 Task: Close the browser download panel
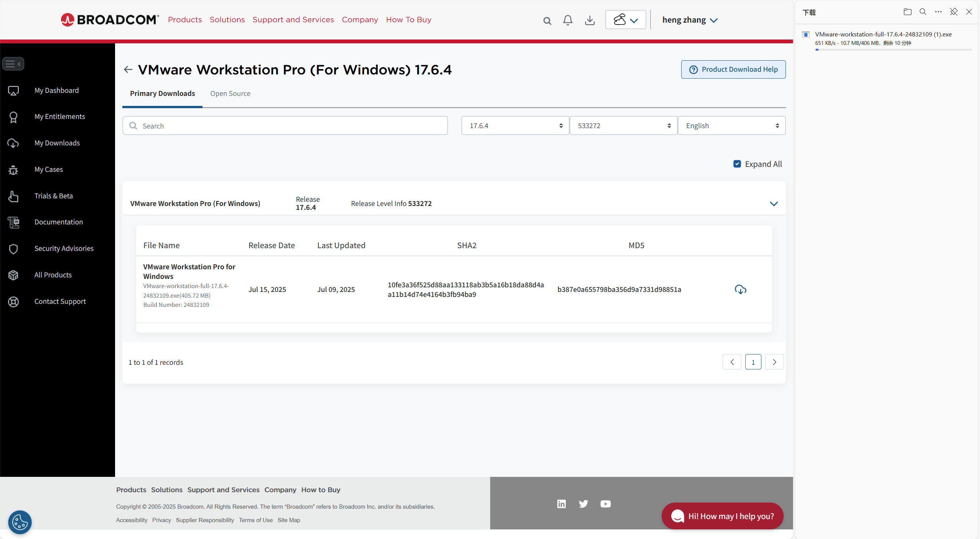point(969,12)
